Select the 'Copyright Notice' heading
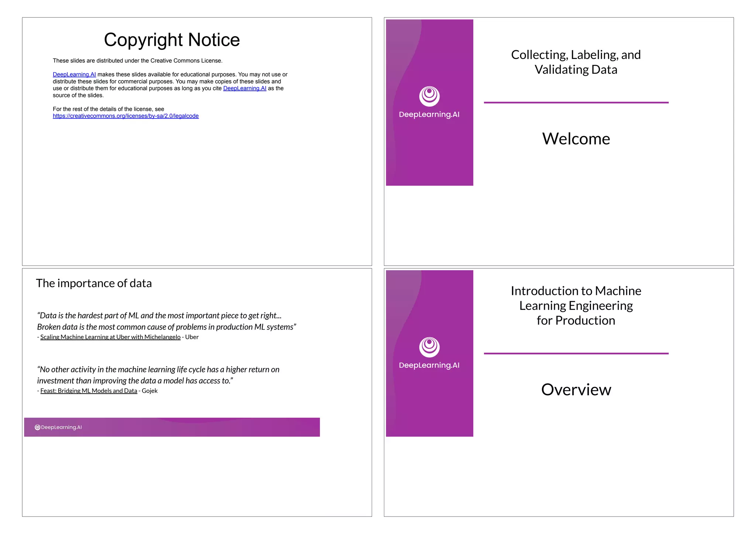The width and height of the screenshot is (756, 534). coord(172,40)
